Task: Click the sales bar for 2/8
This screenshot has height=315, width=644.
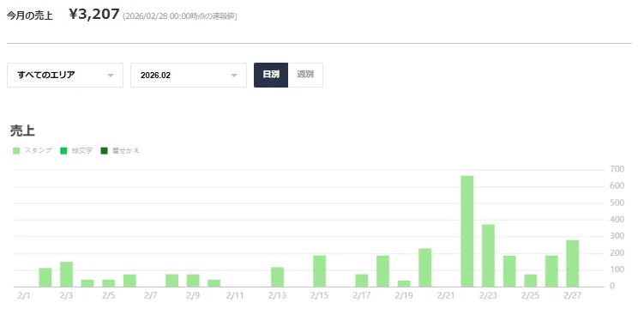Action: [172, 281]
